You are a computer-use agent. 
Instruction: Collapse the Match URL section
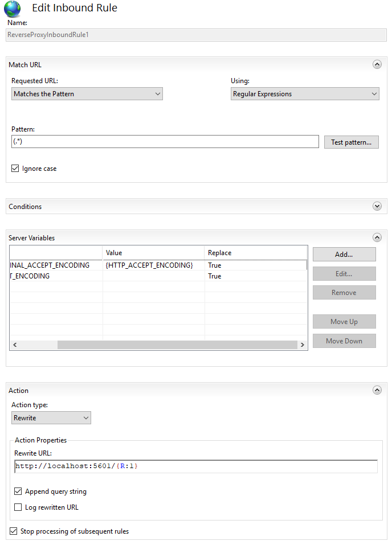[377, 65]
